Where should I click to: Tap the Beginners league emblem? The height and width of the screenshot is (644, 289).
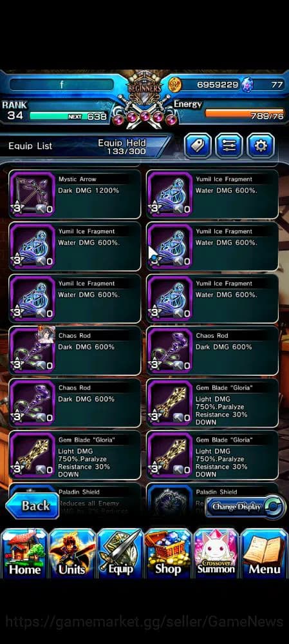[144, 88]
